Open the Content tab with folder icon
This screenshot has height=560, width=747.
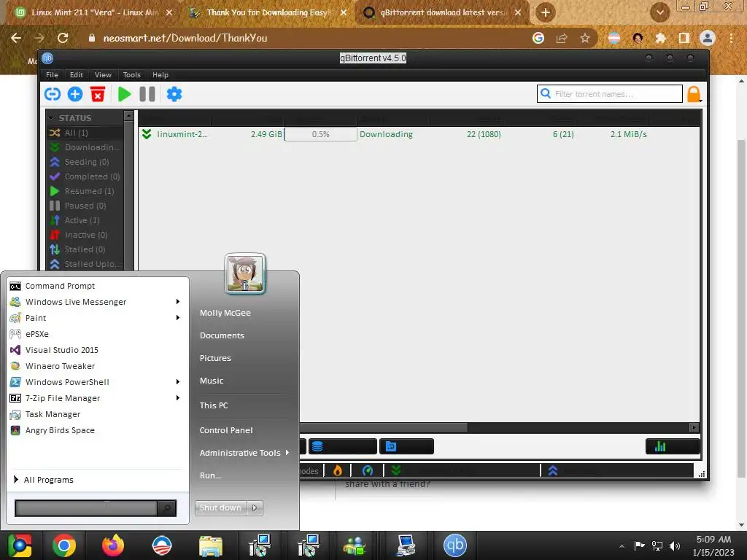pyautogui.click(x=406, y=446)
